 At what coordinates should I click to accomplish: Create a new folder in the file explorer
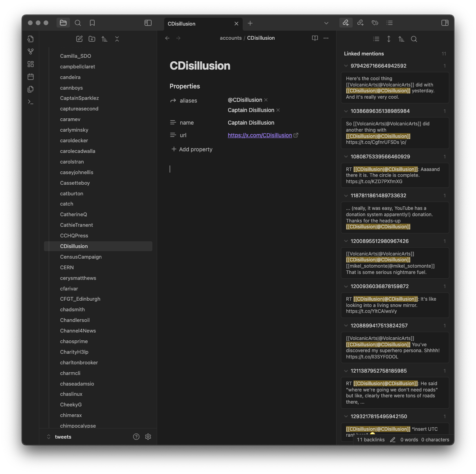coord(92,39)
